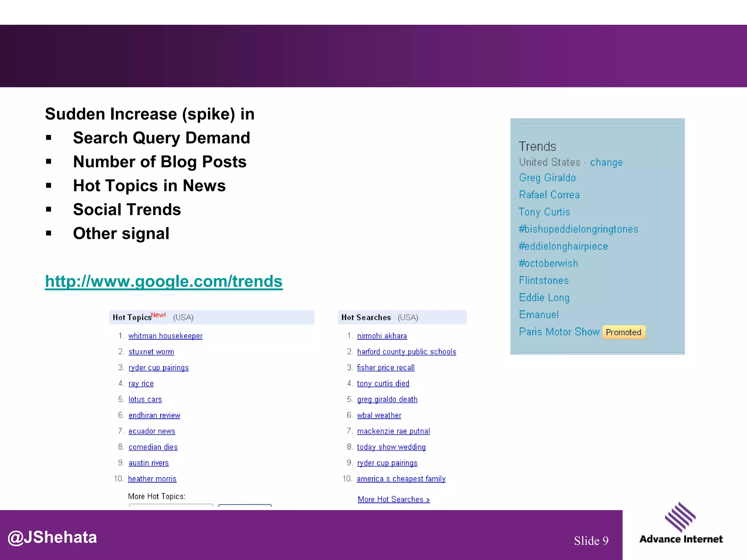Select 'Eddie Long' trend
The image size is (747, 560).
pos(544,297)
